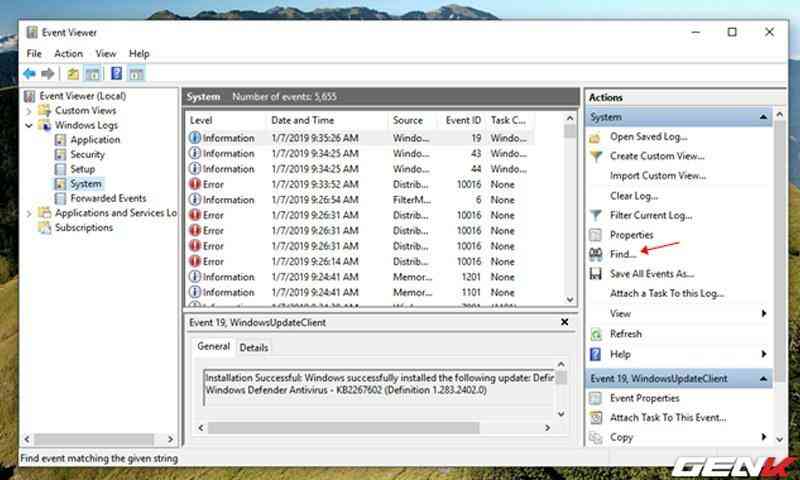This screenshot has width=800, height=480.
Task: Open the Application log
Action: (95, 140)
